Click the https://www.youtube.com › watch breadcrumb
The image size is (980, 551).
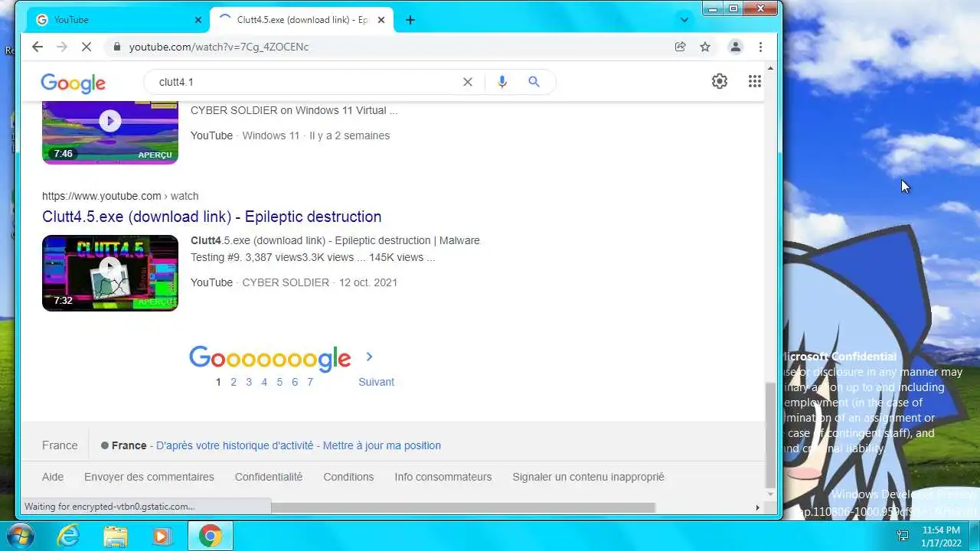coord(120,196)
